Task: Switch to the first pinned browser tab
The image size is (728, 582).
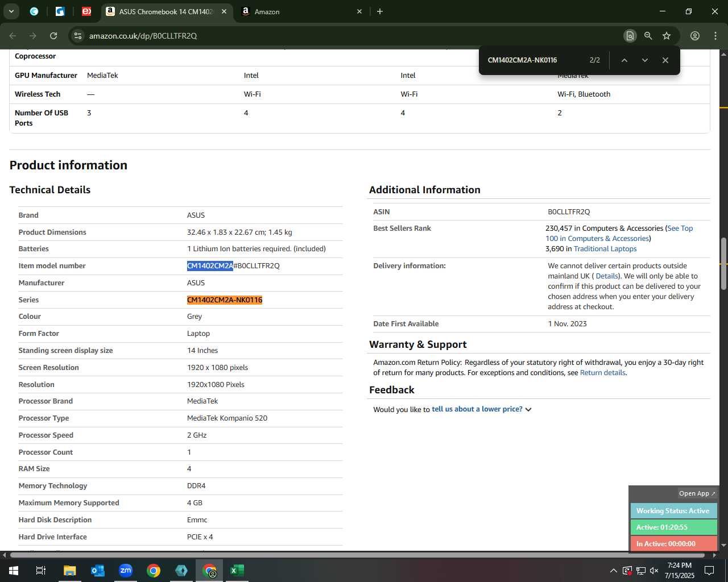Action: click(34, 11)
